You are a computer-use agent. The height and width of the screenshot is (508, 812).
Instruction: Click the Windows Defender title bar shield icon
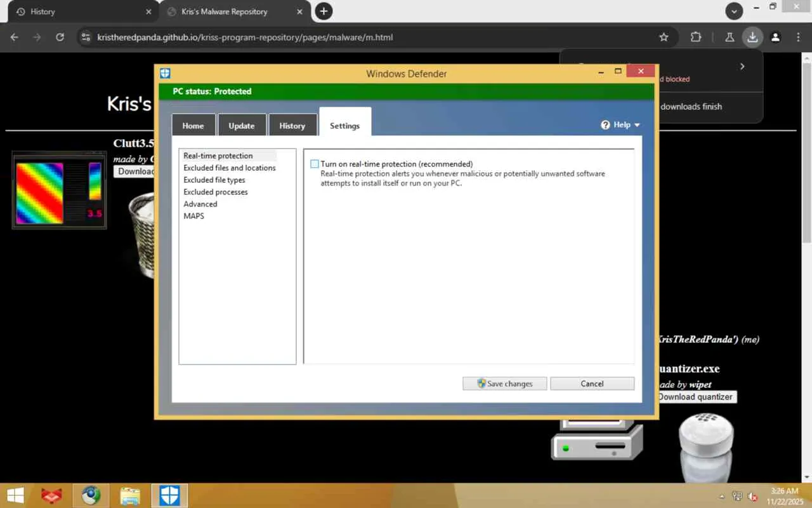pyautogui.click(x=165, y=73)
